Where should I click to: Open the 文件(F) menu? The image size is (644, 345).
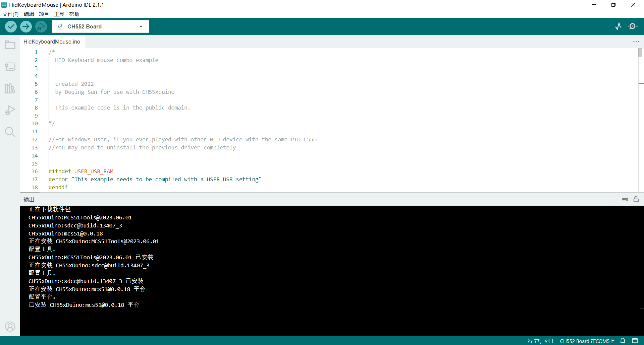[10, 14]
